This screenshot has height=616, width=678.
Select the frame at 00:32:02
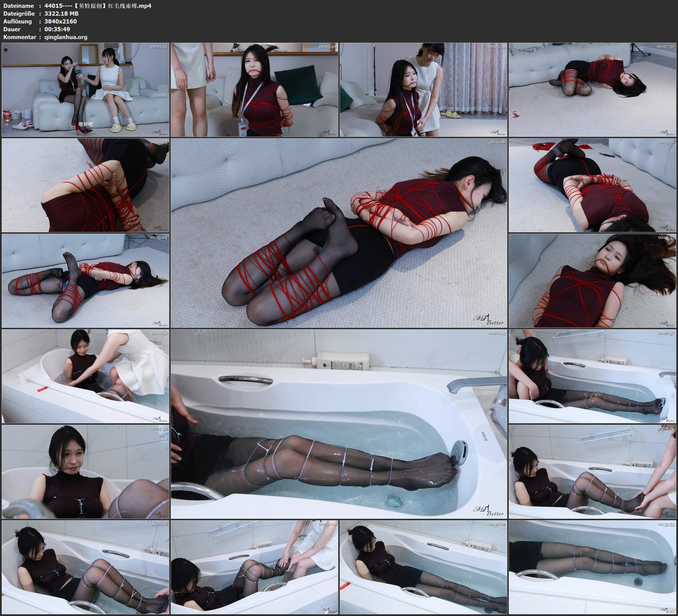pos(423,567)
